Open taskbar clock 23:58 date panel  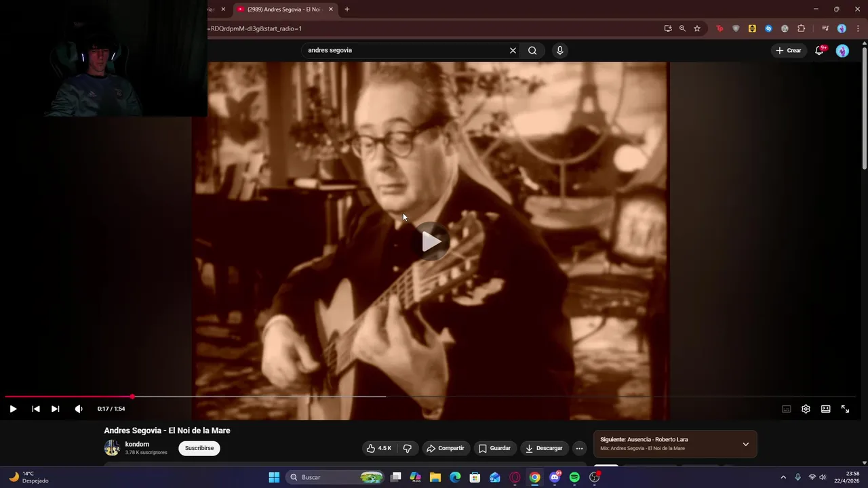coord(846,477)
